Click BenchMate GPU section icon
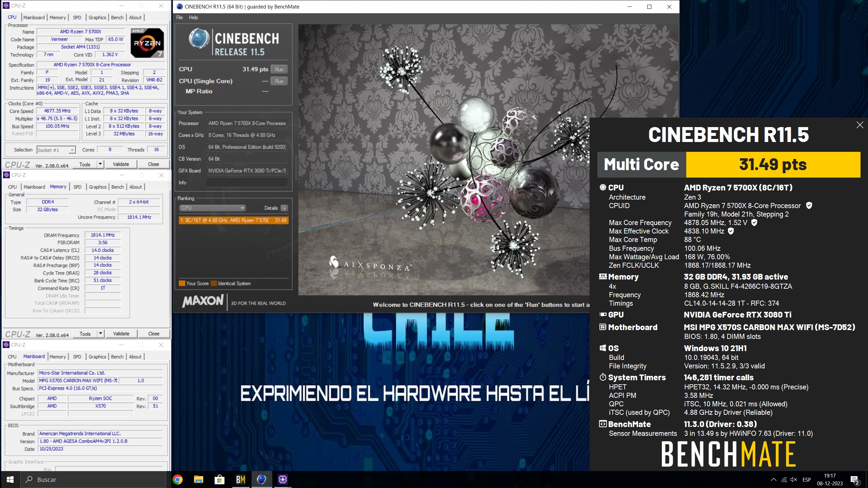Screen dimensions: 868x488 [x=603, y=314]
